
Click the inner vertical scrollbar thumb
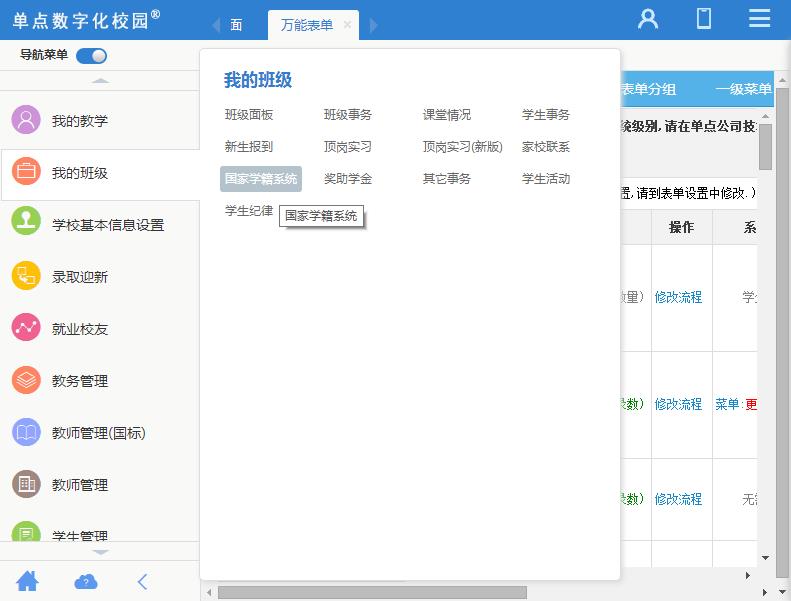765,147
